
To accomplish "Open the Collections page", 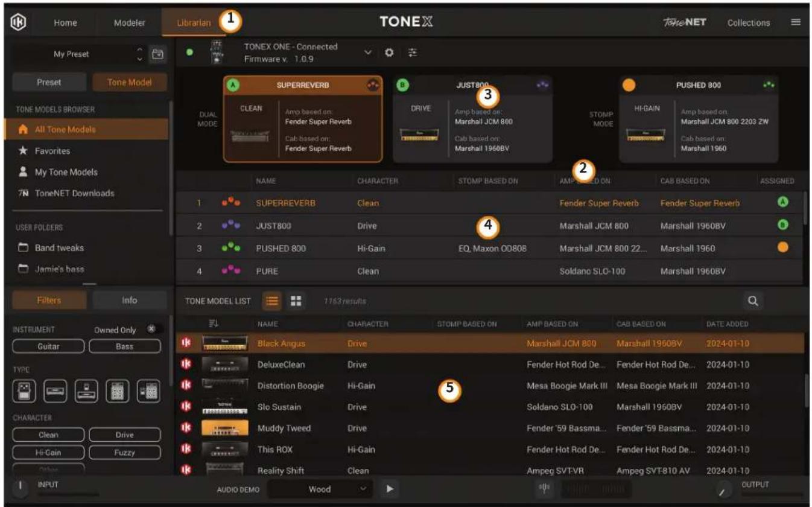I will [x=749, y=23].
